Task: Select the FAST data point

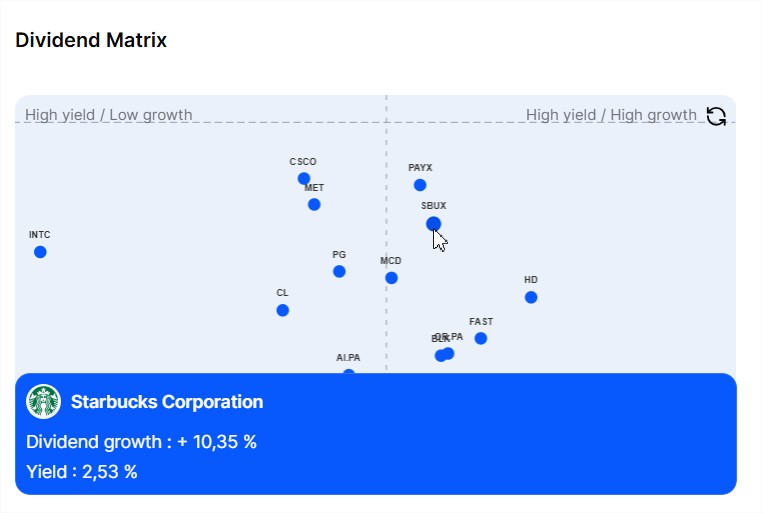Action: [481, 338]
